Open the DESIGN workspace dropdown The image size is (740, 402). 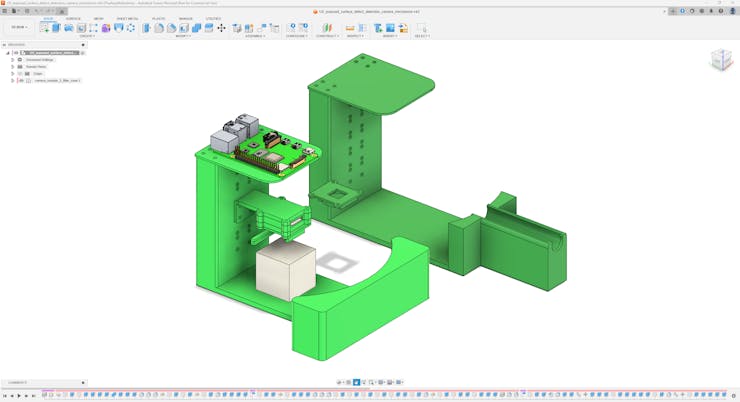click(x=19, y=28)
